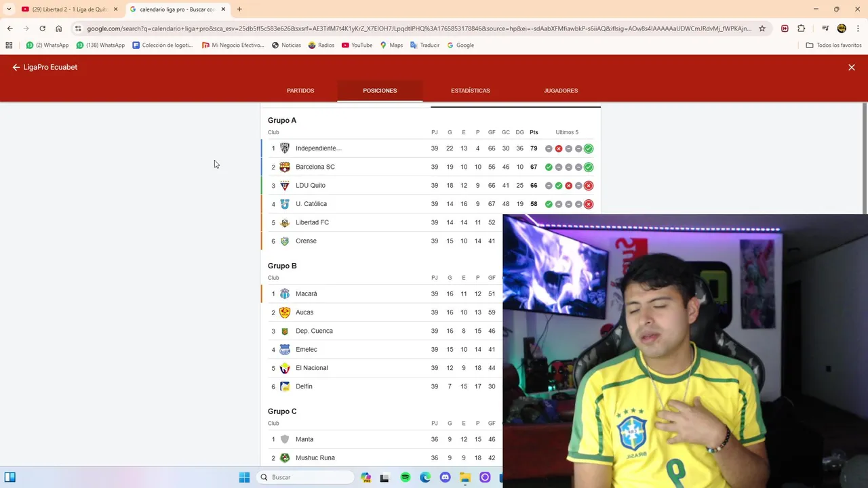Screen dimensions: 868x488
Task: Click the Windows Start button
Action: coord(245,477)
